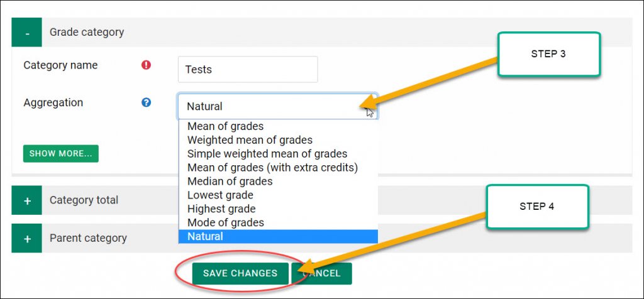The width and height of the screenshot is (644, 299).
Task: Click the Save Changes button
Action: coord(240,274)
